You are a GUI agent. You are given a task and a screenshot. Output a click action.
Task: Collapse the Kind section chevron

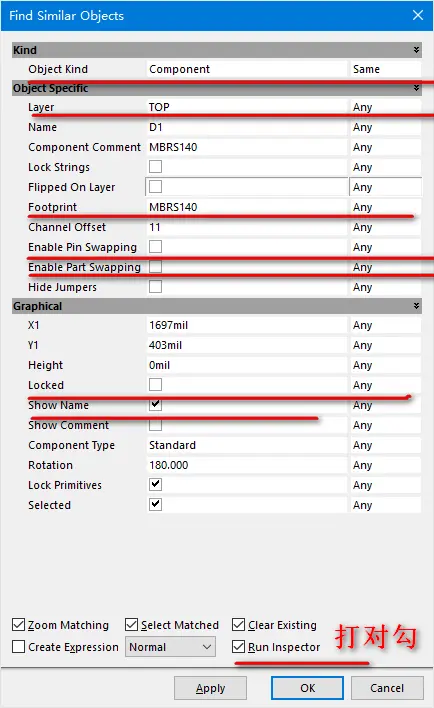point(416,50)
